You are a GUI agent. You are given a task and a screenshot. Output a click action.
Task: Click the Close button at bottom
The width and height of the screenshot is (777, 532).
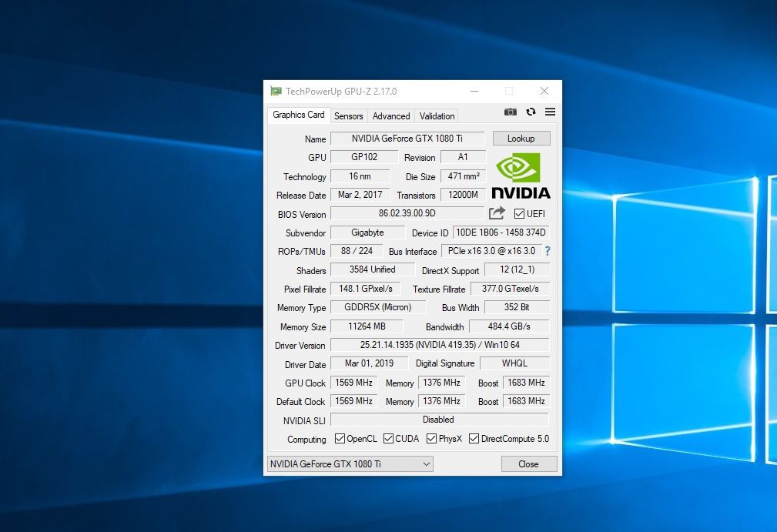coord(529,464)
